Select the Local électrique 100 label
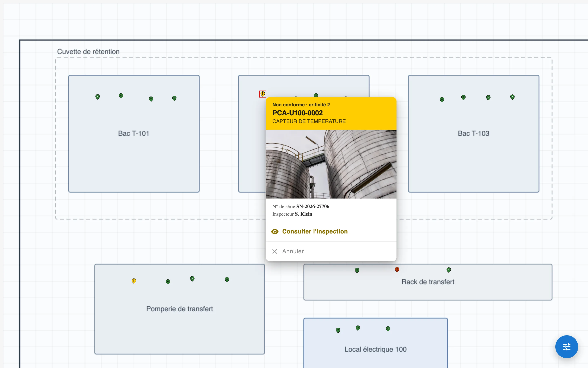 375,349
